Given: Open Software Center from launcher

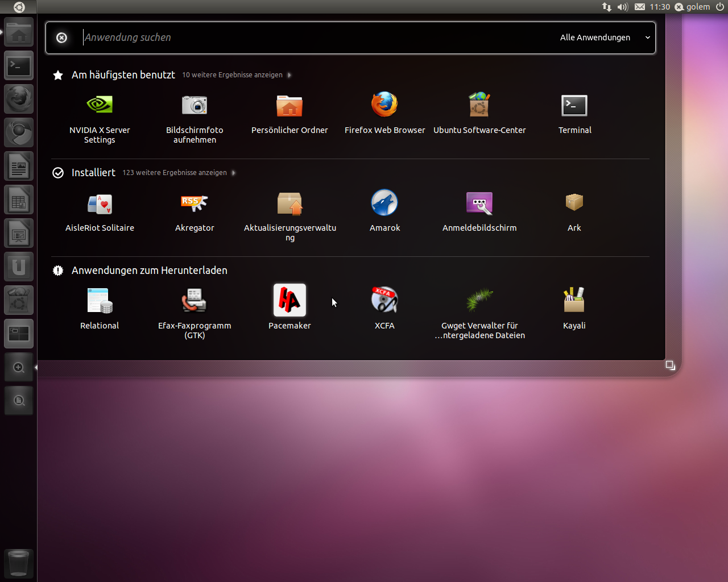Looking at the screenshot, I should 19,301.
